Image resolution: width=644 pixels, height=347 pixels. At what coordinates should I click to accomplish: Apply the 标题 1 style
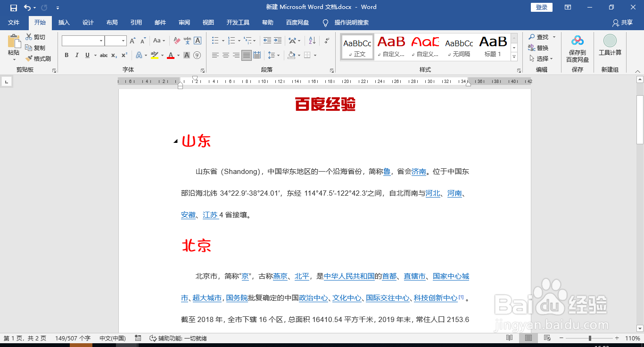coord(493,46)
